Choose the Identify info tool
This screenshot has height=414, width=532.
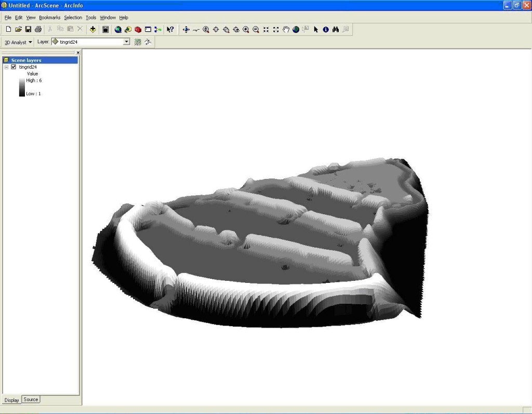326,30
